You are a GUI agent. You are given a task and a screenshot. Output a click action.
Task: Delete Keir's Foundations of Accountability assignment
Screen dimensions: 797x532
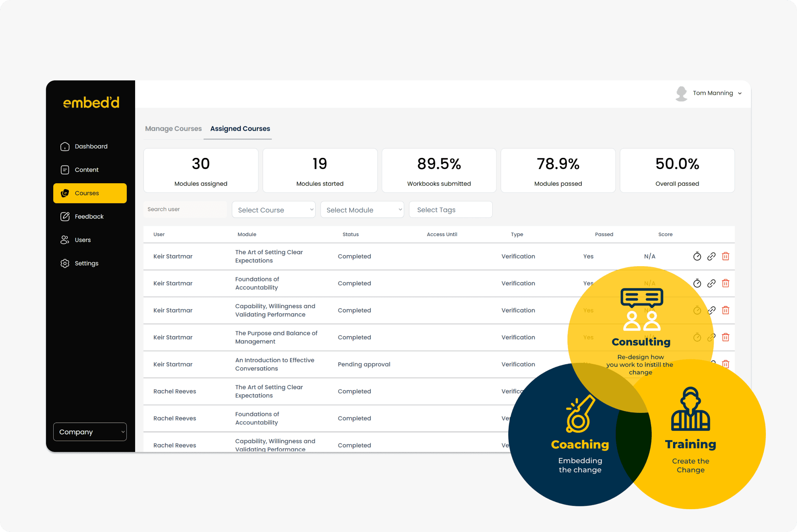(x=725, y=283)
